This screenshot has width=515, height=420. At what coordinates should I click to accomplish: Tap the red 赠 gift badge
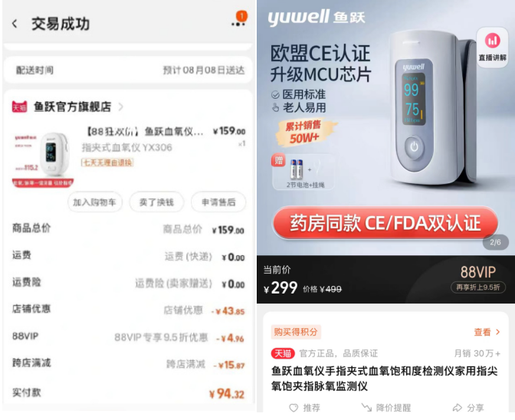[x=278, y=160]
